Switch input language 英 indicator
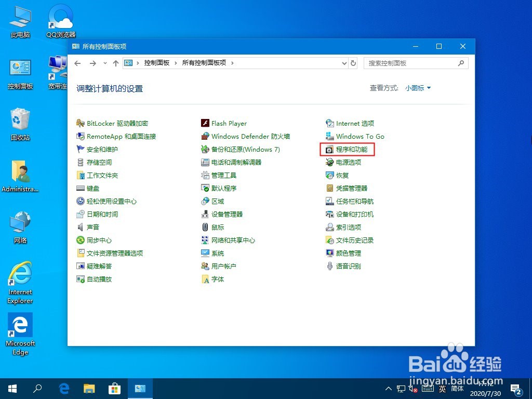Image resolution: width=532 pixels, height=399 pixels. tap(442, 389)
